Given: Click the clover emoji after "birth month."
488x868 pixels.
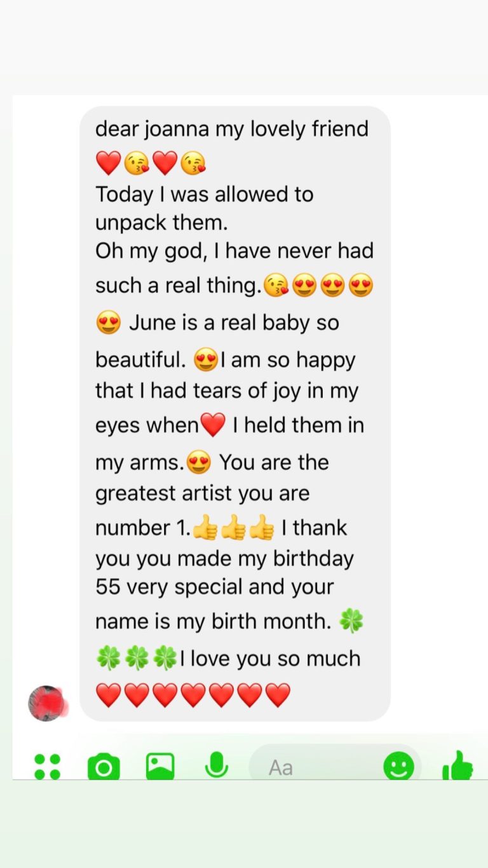Looking at the screenshot, I should click(351, 621).
